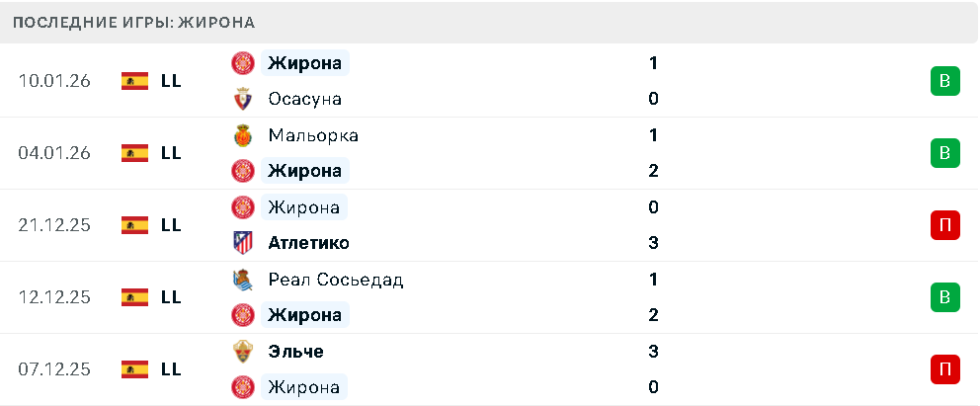Click the Elche club crest icon
This screenshot has height=406, width=980.
click(x=243, y=352)
